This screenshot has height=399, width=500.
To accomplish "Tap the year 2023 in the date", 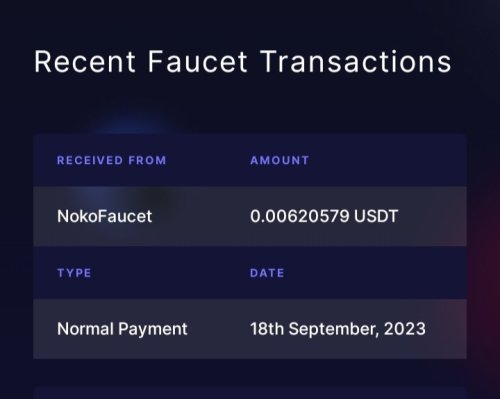I will pyautogui.click(x=405, y=329).
